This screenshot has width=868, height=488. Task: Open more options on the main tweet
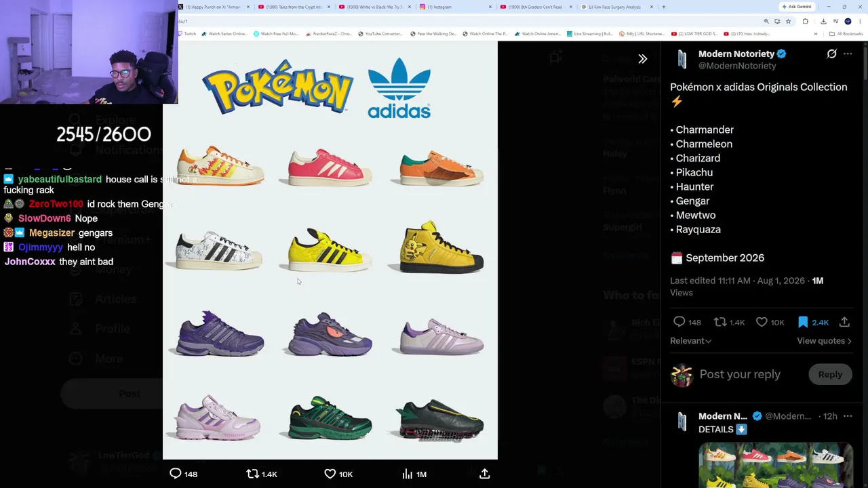848,54
